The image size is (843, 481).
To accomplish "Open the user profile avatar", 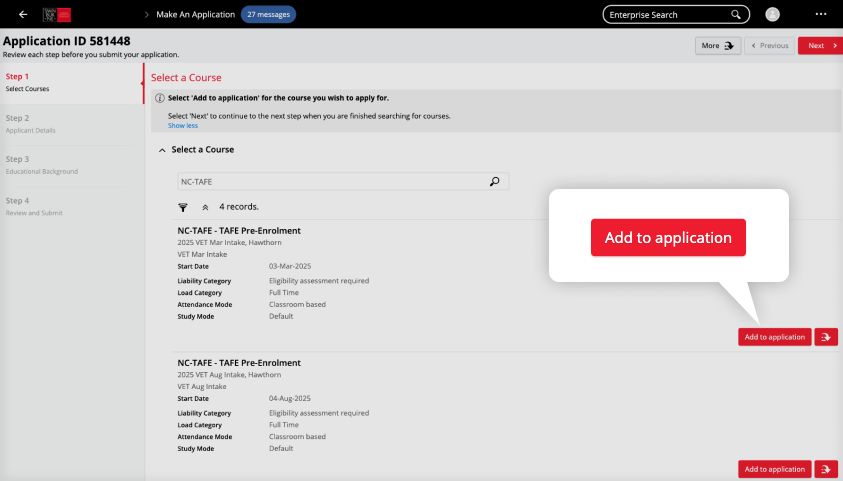I will click(x=772, y=15).
